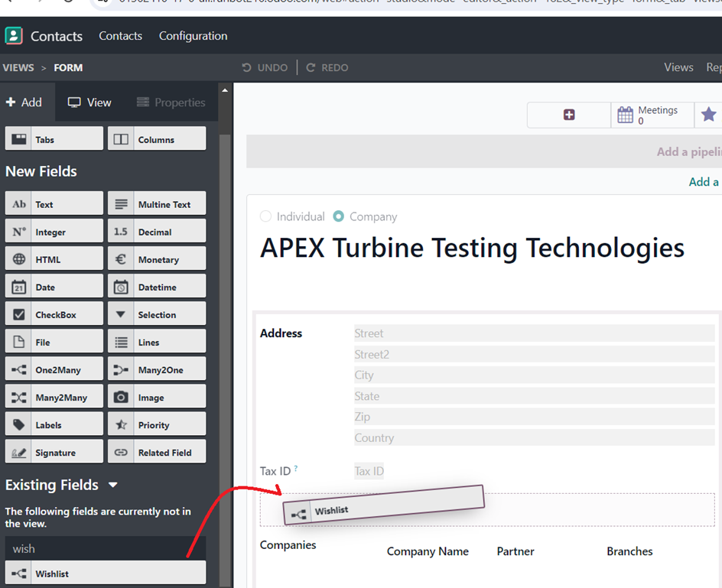The width and height of the screenshot is (722, 588).
Task: Select the One2Many new field
Action: pos(54,370)
